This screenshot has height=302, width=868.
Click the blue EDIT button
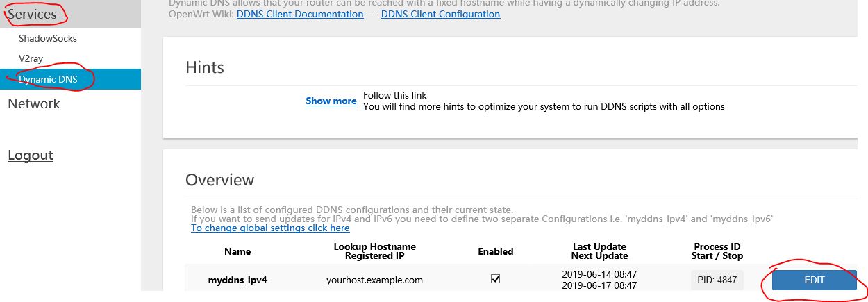point(815,280)
